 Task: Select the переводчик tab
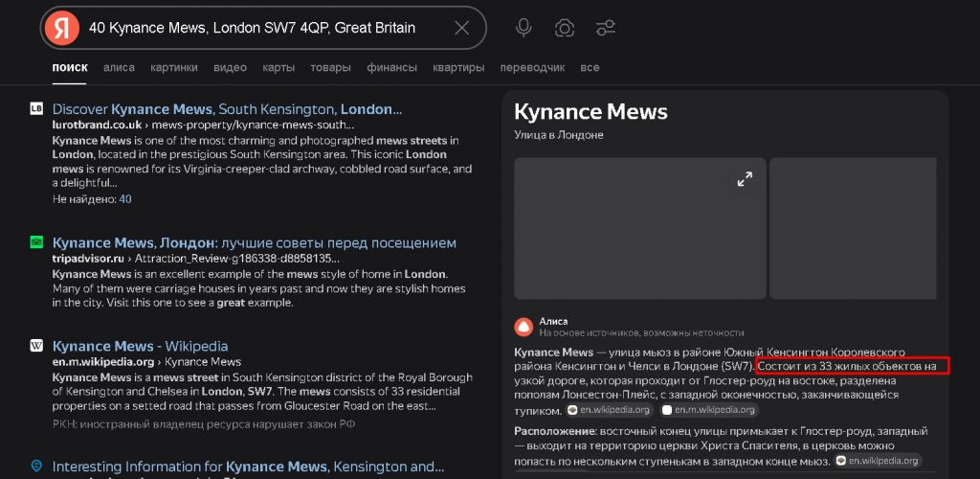(x=532, y=67)
